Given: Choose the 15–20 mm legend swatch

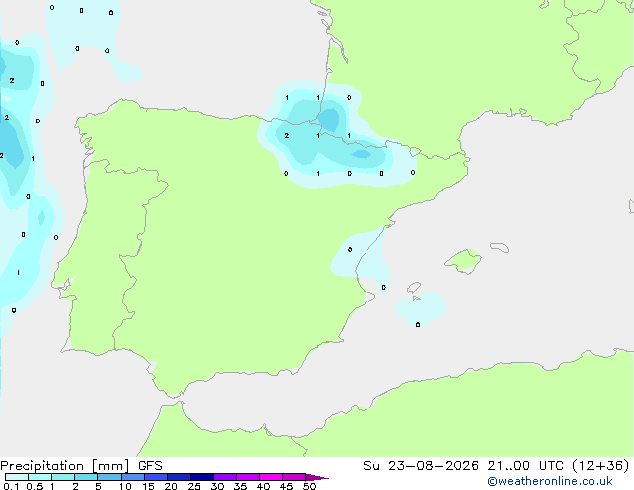Looking at the screenshot, I should pos(155,477).
